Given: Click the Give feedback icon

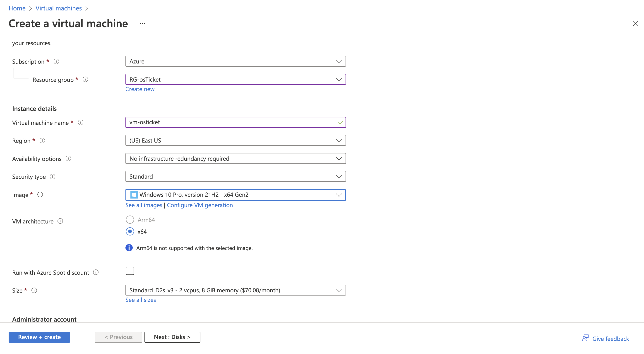Looking at the screenshot, I should [x=585, y=338].
